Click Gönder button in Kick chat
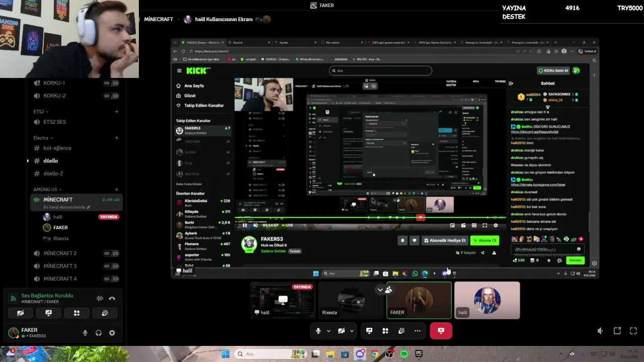This screenshot has height=362, width=644. tap(576, 260)
